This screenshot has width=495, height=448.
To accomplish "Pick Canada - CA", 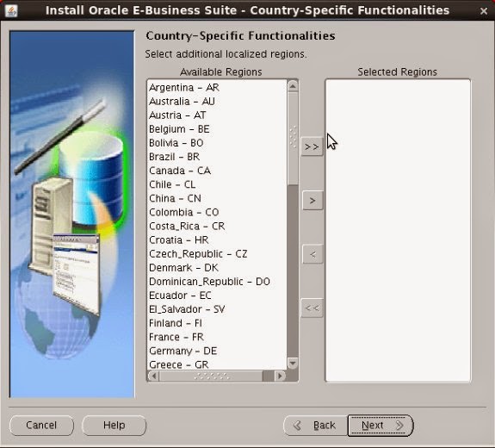I will (180, 171).
